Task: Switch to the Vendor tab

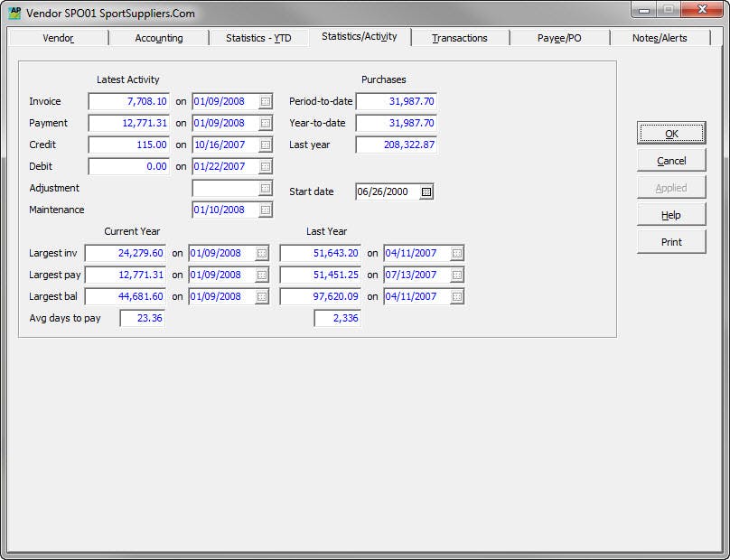Action: coord(58,38)
